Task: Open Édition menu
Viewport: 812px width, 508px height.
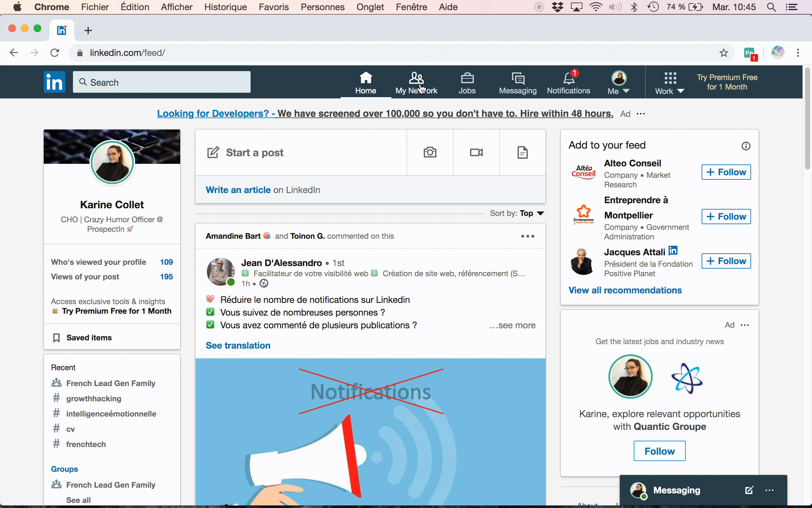Action: [x=135, y=7]
